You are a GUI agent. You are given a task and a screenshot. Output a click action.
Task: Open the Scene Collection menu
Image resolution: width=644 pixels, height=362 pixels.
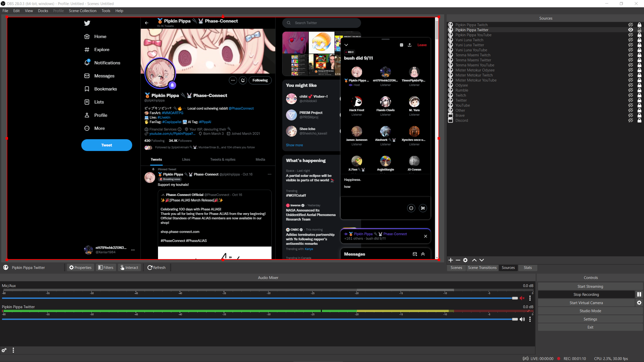click(83, 11)
